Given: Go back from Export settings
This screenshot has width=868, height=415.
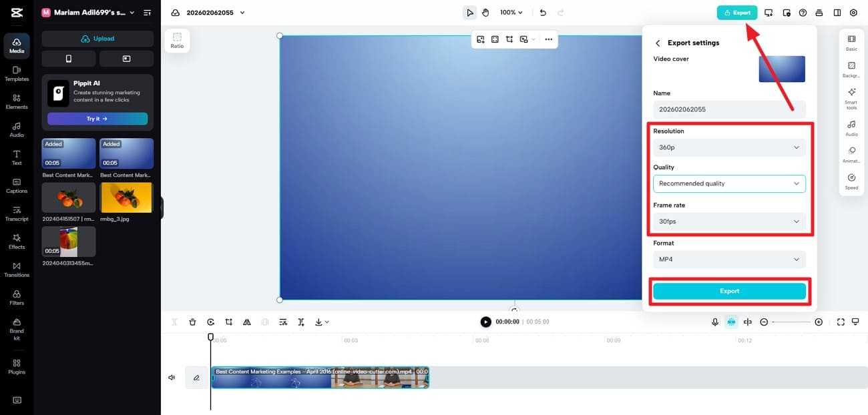Looking at the screenshot, I should [x=658, y=43].
